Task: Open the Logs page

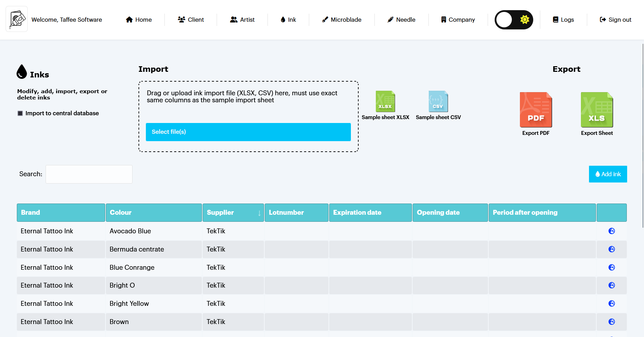Action: tap(563, 20)
